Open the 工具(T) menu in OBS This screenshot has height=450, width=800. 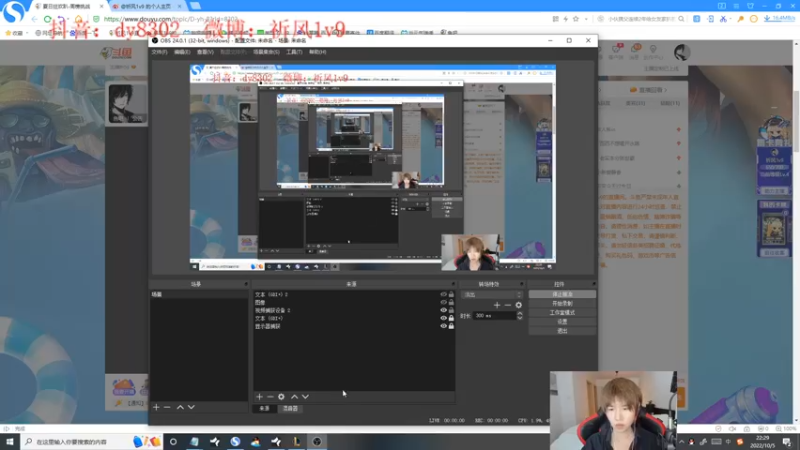coord(294,52)
